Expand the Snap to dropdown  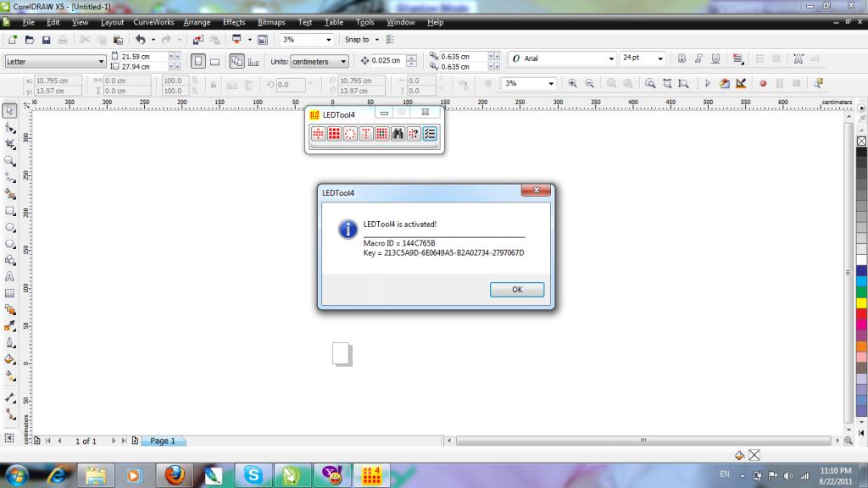pyautogui.click(x=377, y=40)
